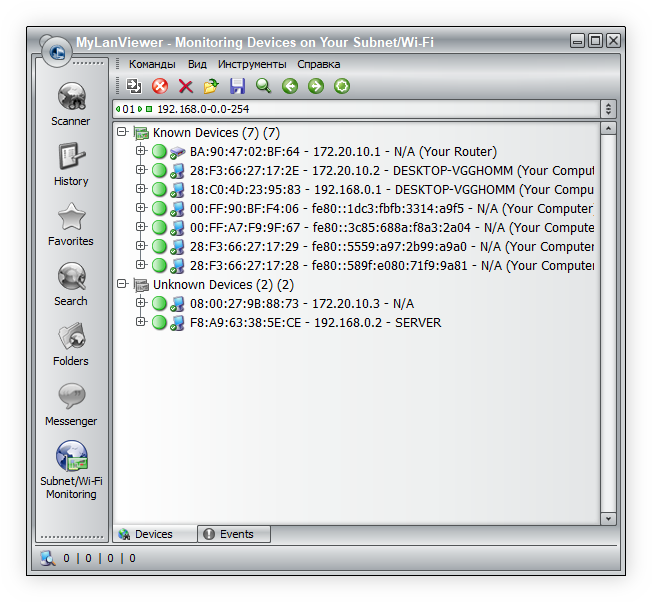Expand the BA:90:47:02:BF:64 router entry
Viewport: 652px width, 602px height.
141,150
